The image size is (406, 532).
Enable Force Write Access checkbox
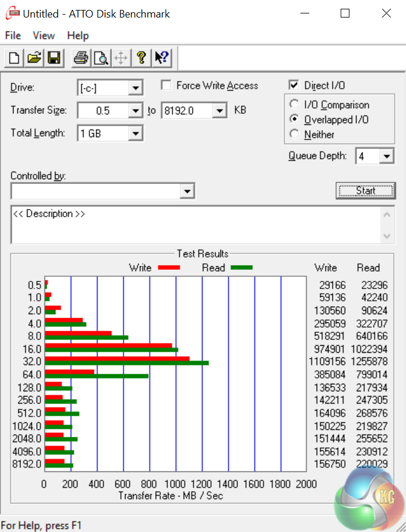(166, 85)
